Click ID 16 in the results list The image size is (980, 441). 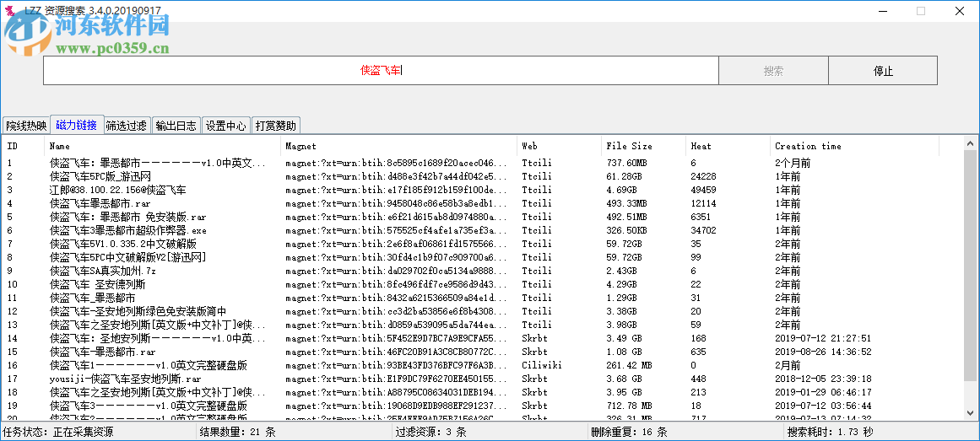(x=13, y=365)
